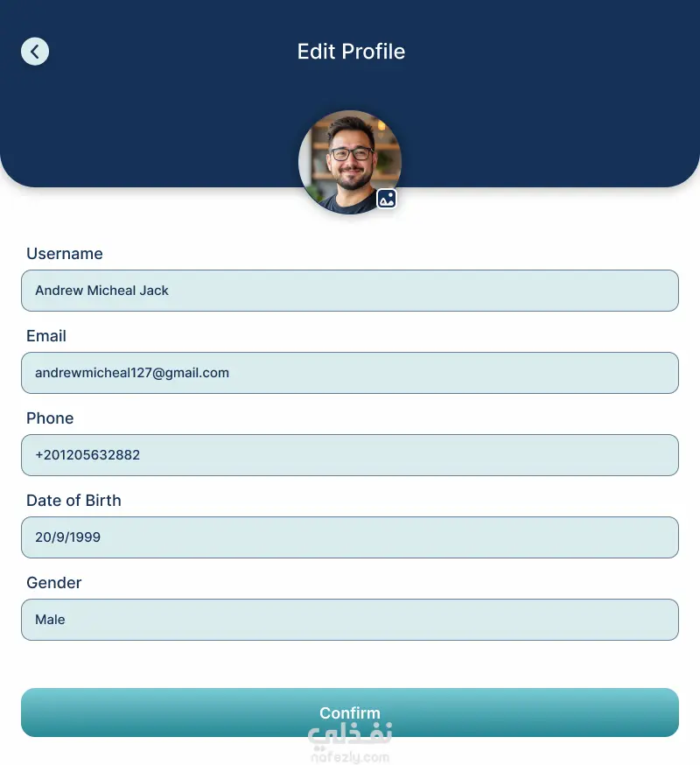
Task: Tap the Email label text
Action: (46, 336)
